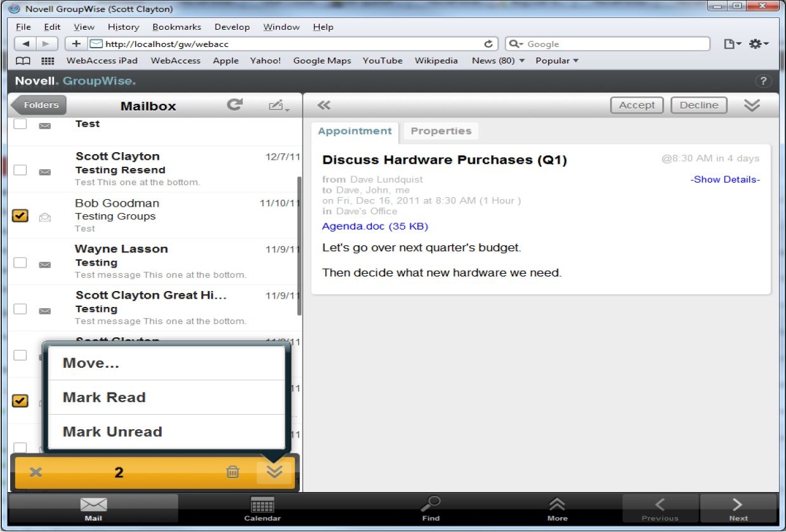The height and width of the screenshot is (532, 786).
Task: Open the reading list book icon
Action: point(23,61)
